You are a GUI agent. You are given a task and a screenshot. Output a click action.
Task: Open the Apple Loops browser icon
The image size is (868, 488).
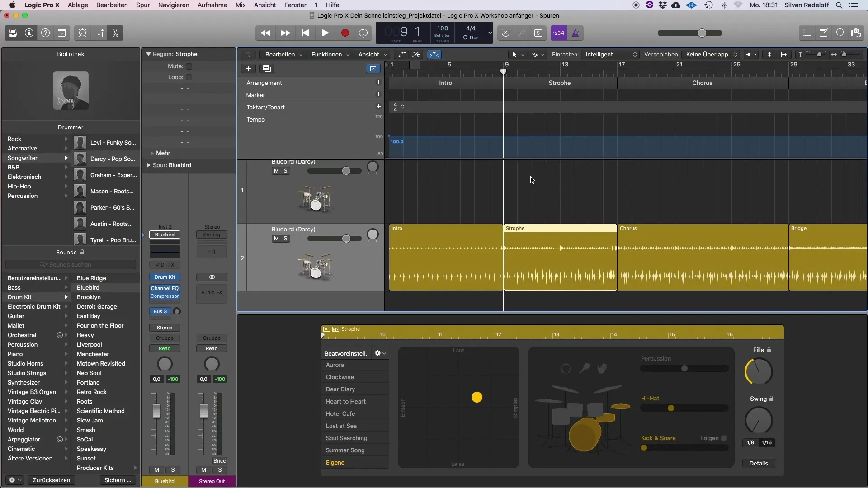[x=840, y=33]
